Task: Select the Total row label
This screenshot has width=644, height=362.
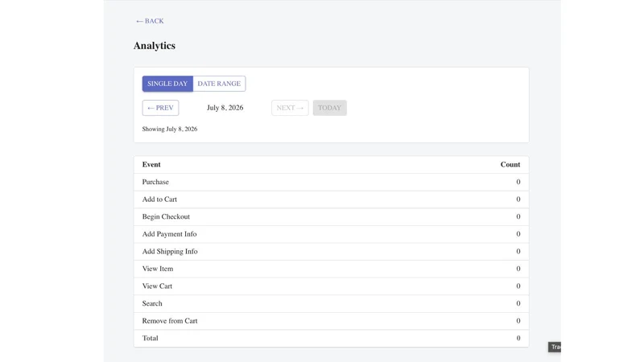Action: [x=150, y=338]
